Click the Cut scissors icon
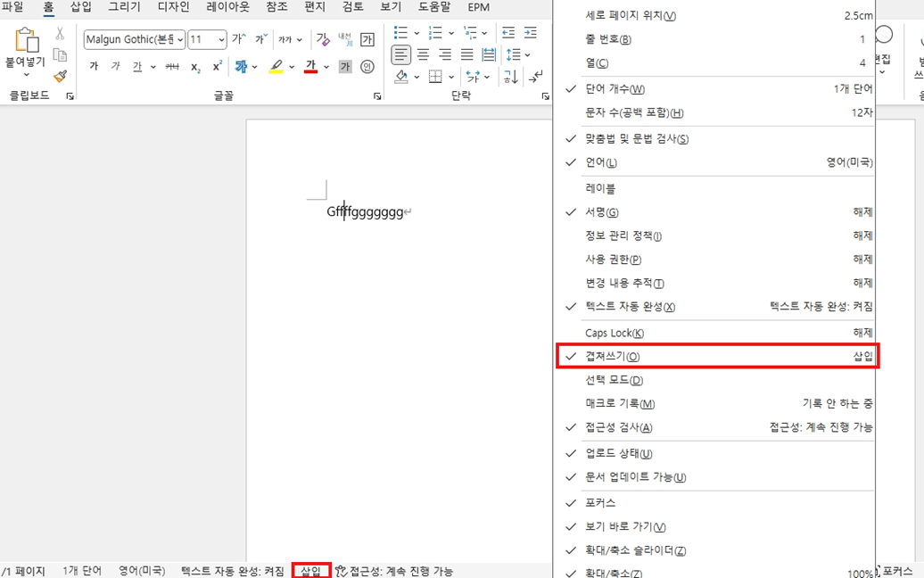The image size is (924, 578). click(60, 34)
